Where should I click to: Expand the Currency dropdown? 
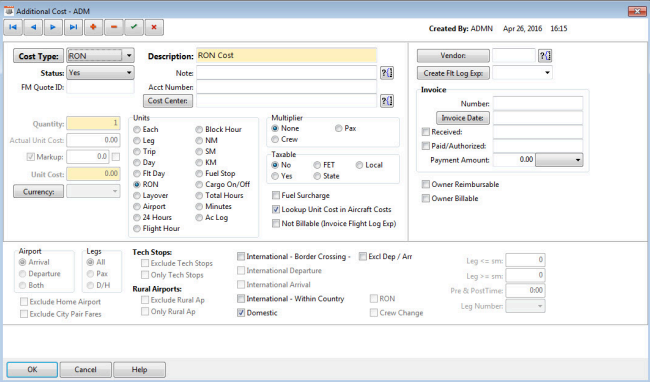115,191
